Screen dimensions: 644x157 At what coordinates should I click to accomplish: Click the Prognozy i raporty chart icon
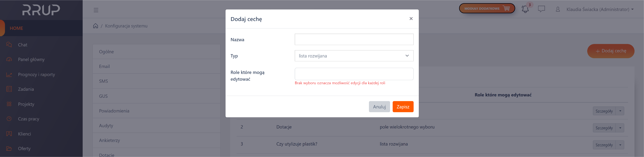[x=9, y=74]
